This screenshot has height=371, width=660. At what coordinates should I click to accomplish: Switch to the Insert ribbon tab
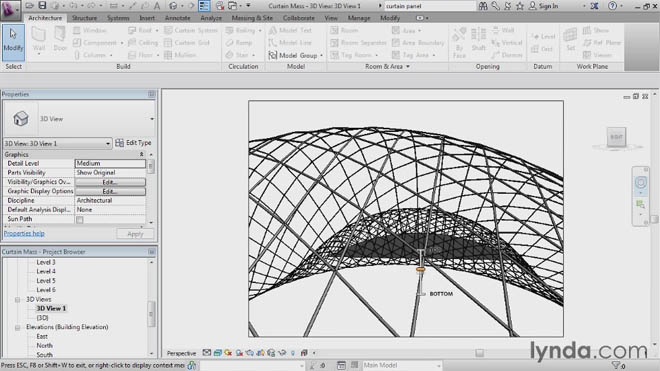point(147,18)
